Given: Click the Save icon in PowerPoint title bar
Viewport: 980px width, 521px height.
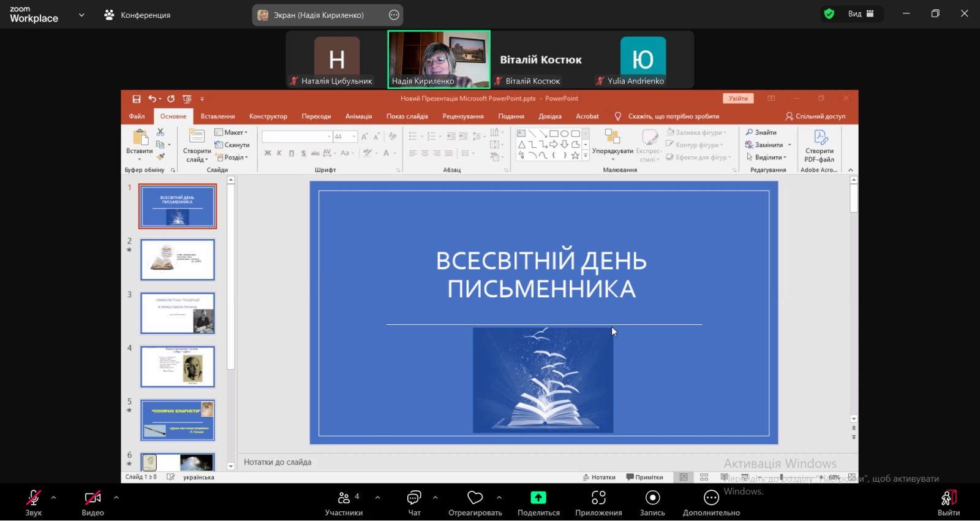Looking at the screenshot, I should tap(137, 99).
